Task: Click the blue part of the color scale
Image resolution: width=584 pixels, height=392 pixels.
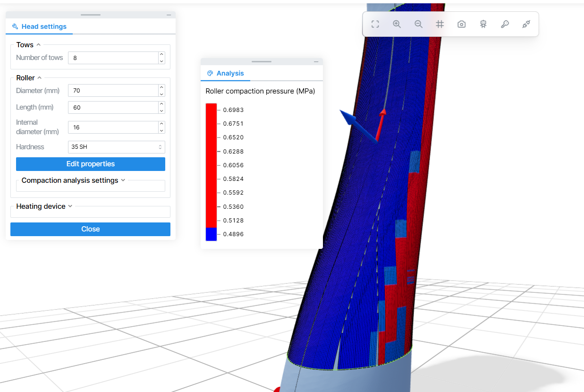Action: click(x=211, y=234)
